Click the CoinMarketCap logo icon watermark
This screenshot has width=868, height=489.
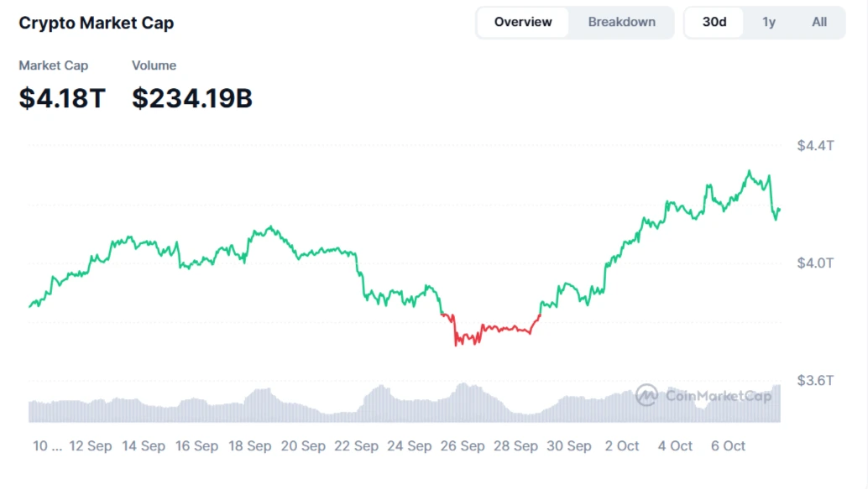coord(646,395)
